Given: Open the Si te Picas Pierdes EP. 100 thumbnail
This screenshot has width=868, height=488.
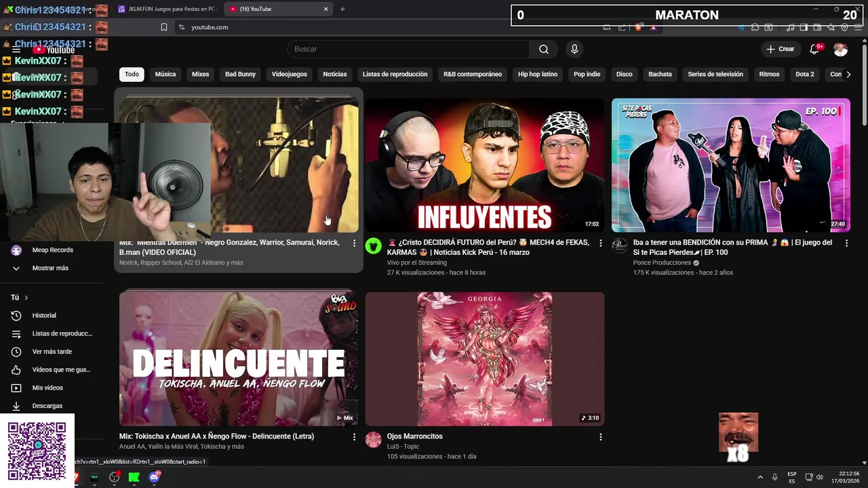Looking at the screenshot, I should coord(730,165).
